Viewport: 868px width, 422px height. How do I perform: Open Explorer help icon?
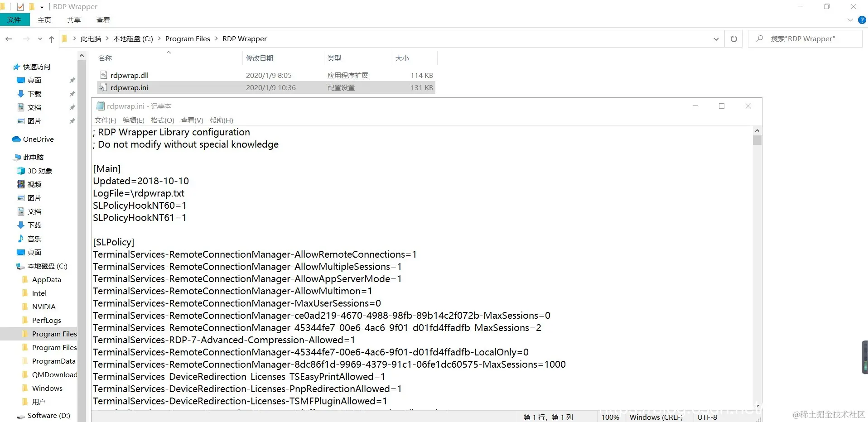point(862,20)
